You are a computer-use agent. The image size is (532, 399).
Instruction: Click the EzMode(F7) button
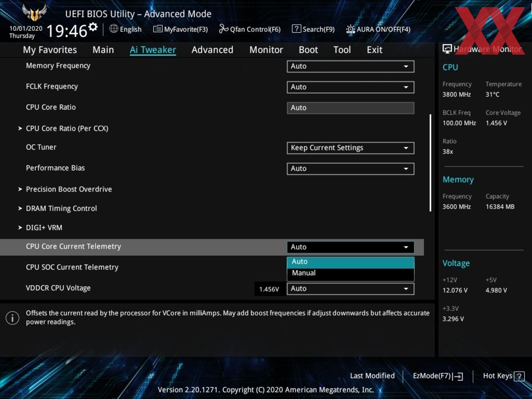coord(438,376)
